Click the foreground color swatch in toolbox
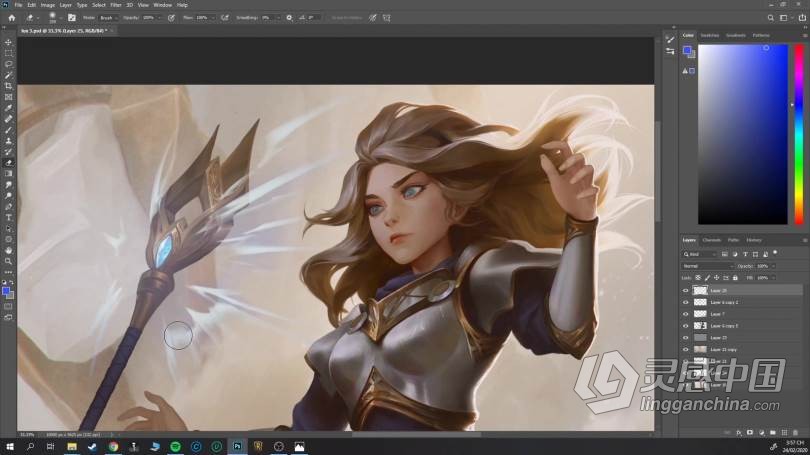Screen dimensions: 810x455 pos(6,291)
